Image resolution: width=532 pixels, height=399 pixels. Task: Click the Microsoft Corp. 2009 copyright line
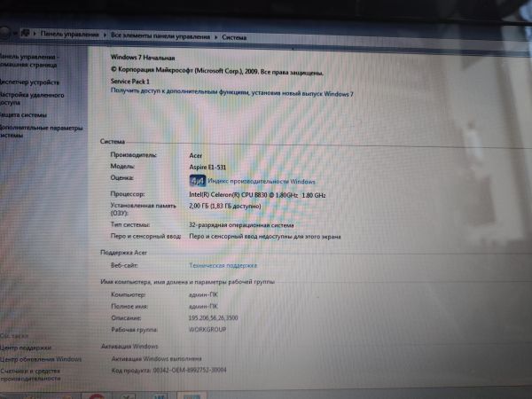point(217,71)
